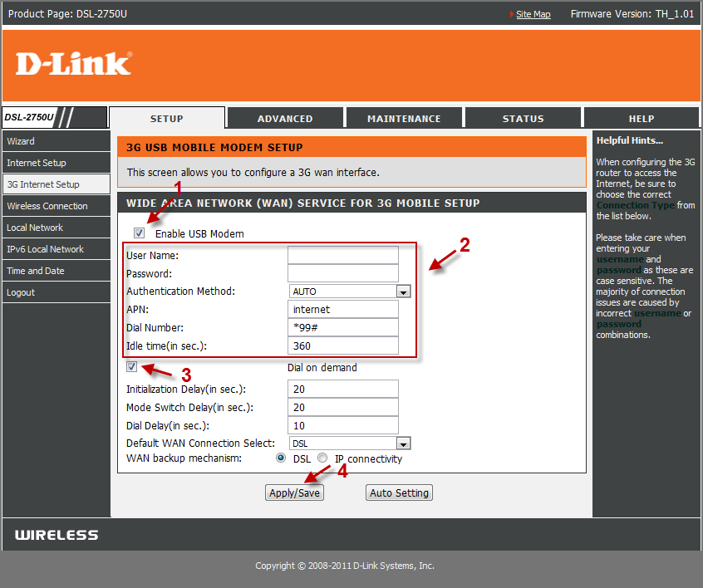Open IPv6 Local Network settings
703x588 pixels.
(57, 248)
